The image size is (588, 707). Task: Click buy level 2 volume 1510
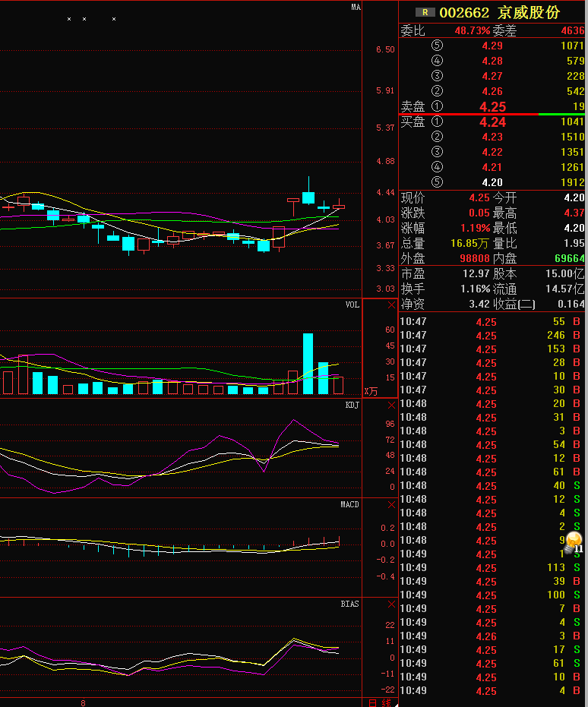(573, 137)
